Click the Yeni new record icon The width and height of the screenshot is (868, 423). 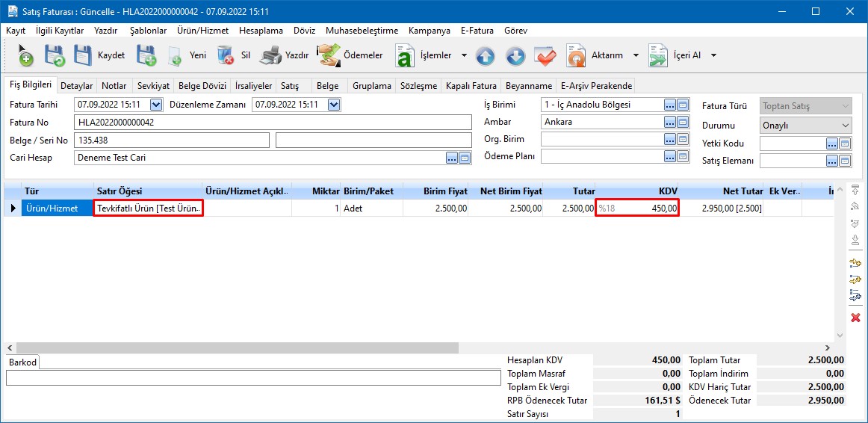click(175, 56)
